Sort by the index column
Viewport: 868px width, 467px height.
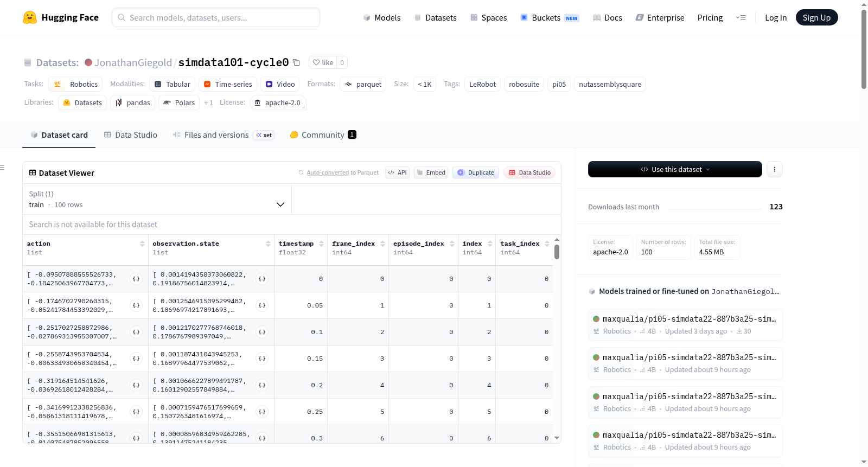pos(490,244)
